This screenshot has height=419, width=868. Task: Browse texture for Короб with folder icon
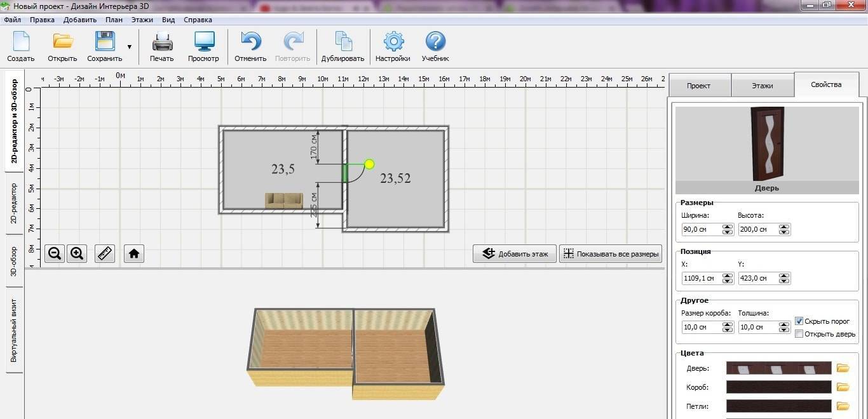[x=843, y=387]
